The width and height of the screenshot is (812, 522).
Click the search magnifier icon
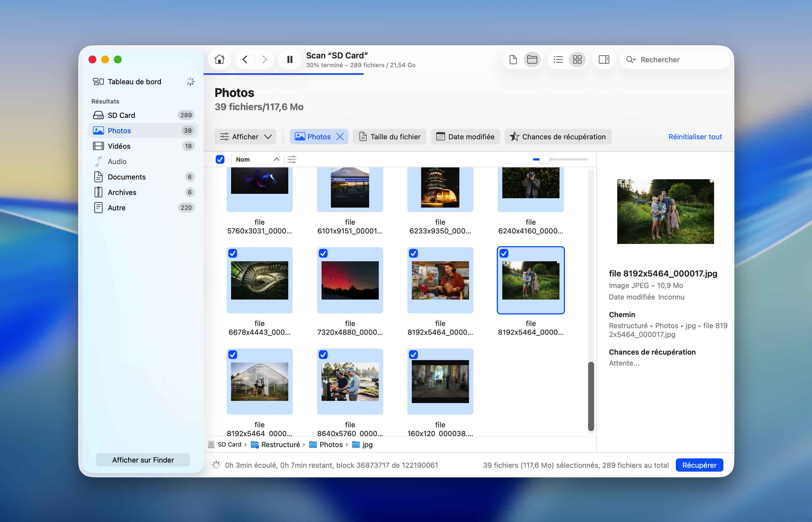pos(630,60)
